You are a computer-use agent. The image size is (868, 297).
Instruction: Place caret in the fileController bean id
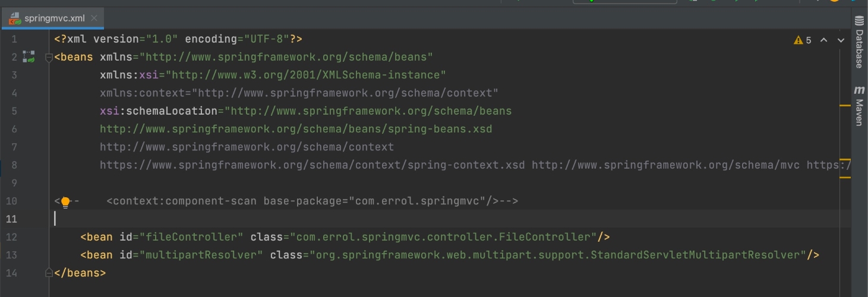pos(191,237)
